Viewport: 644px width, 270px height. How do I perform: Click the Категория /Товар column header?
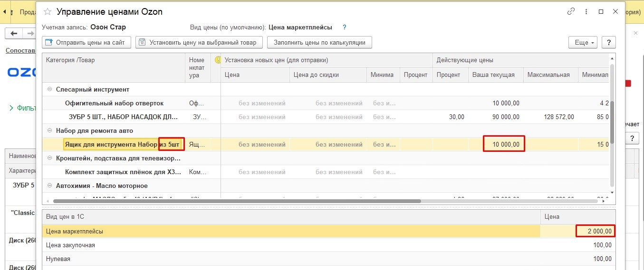tap(114, 67)
